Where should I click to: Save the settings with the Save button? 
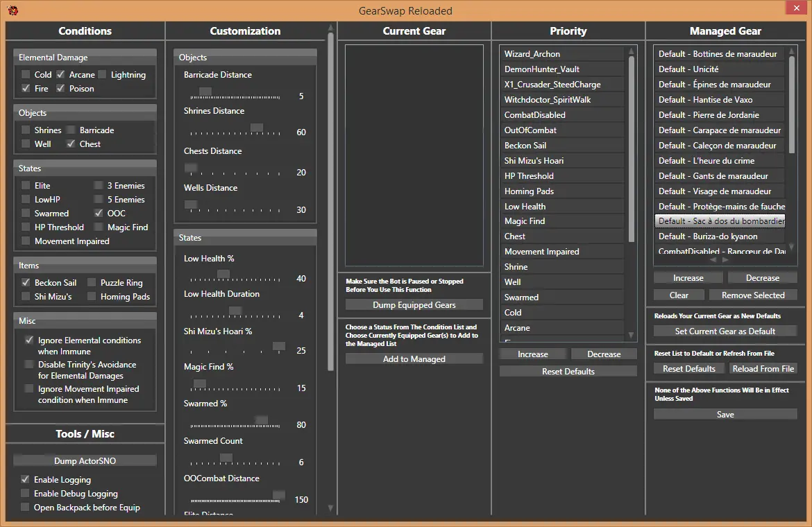725,415
